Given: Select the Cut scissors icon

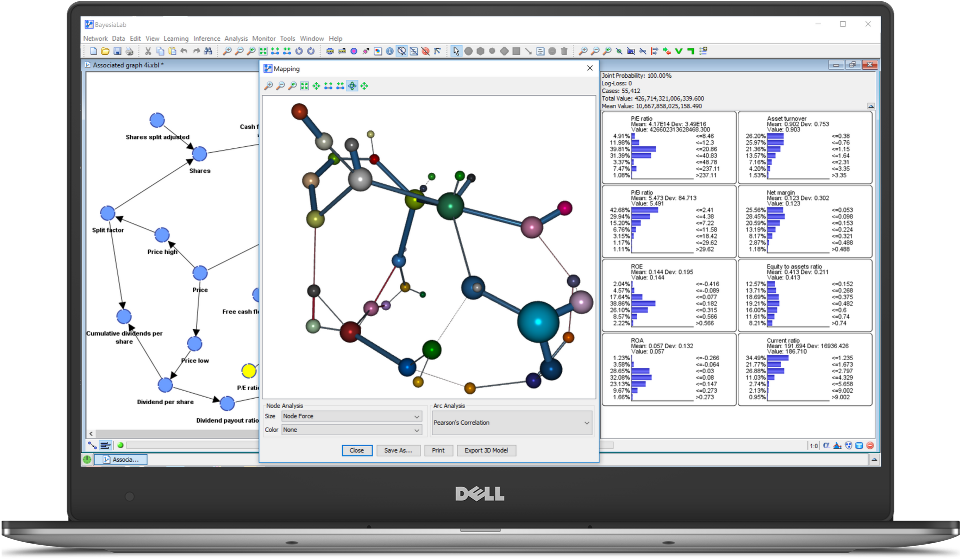Looking at the screenshot, I should [147, 51].
